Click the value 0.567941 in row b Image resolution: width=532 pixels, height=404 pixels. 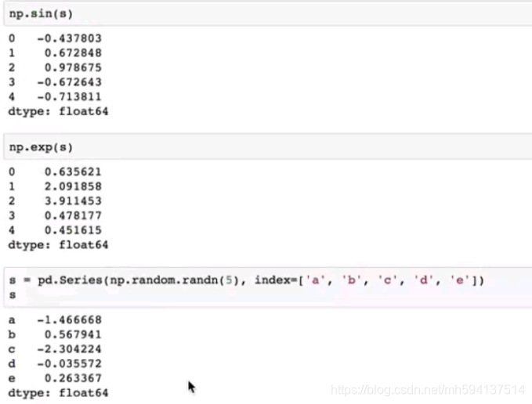(73, 334)
